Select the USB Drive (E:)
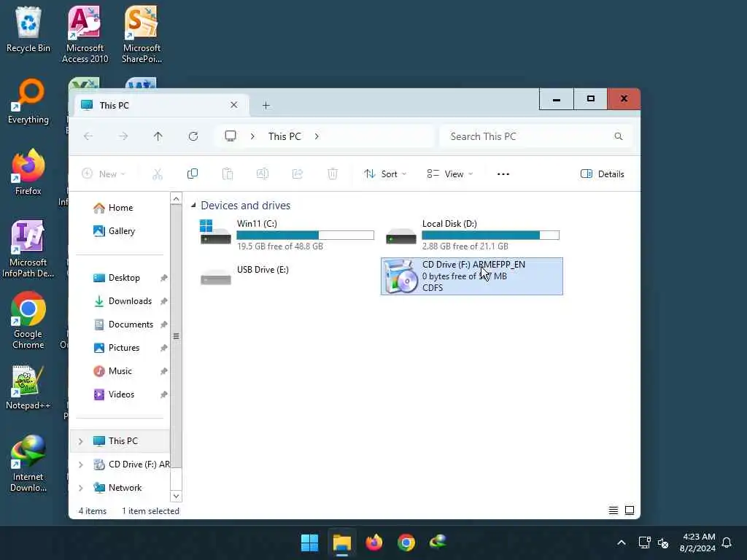This screenshot has width=747, height=560. coord(287,276)
